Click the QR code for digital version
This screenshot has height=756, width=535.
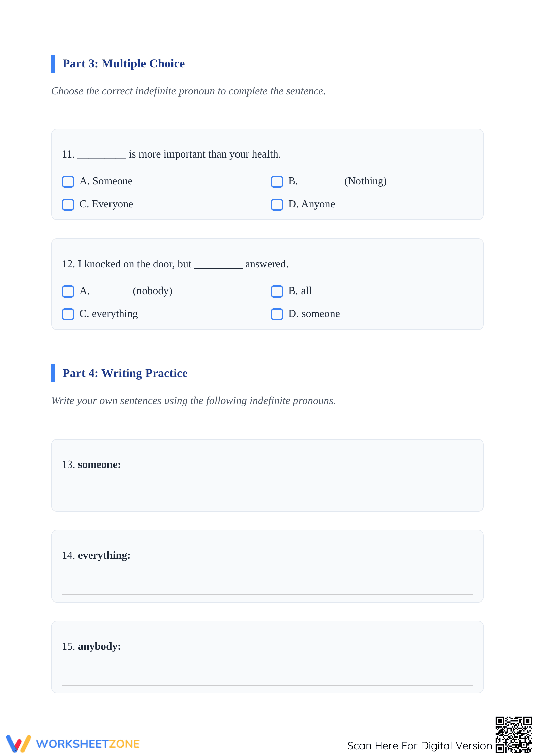tap(513, 734)
